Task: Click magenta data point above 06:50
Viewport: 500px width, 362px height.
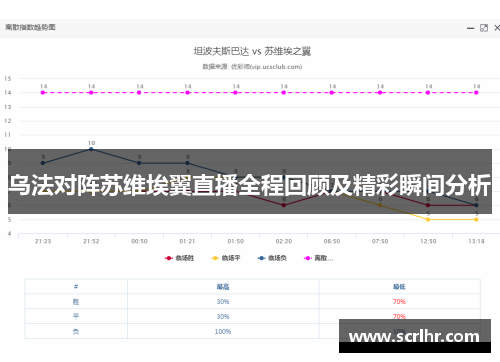Action: click(x=332, y=93)
